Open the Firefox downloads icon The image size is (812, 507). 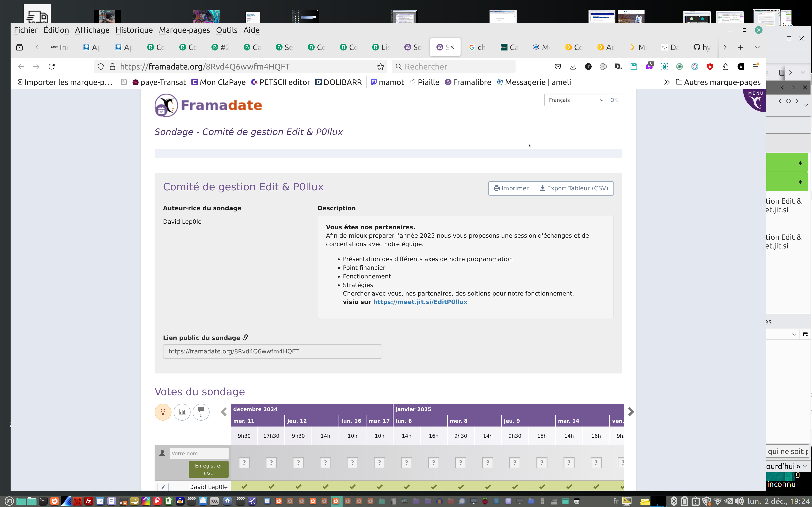[x=573, y=66]
